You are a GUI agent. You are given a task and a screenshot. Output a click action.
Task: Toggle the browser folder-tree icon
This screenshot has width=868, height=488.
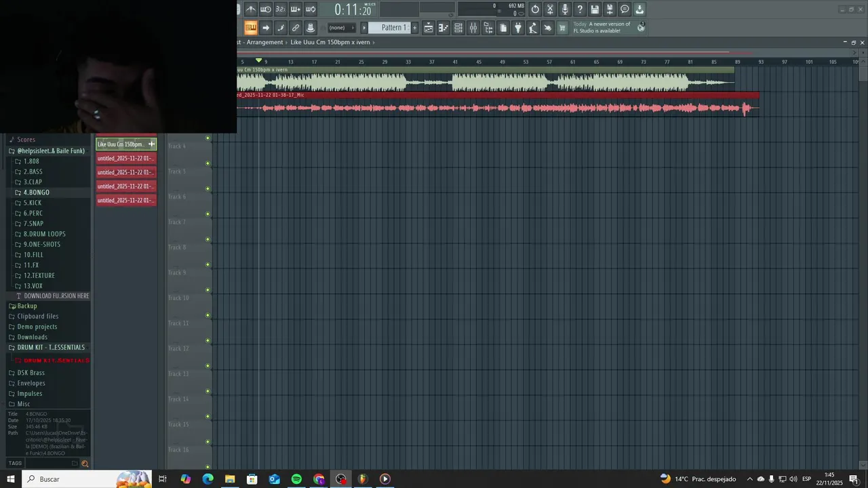(x=488, y=28)
